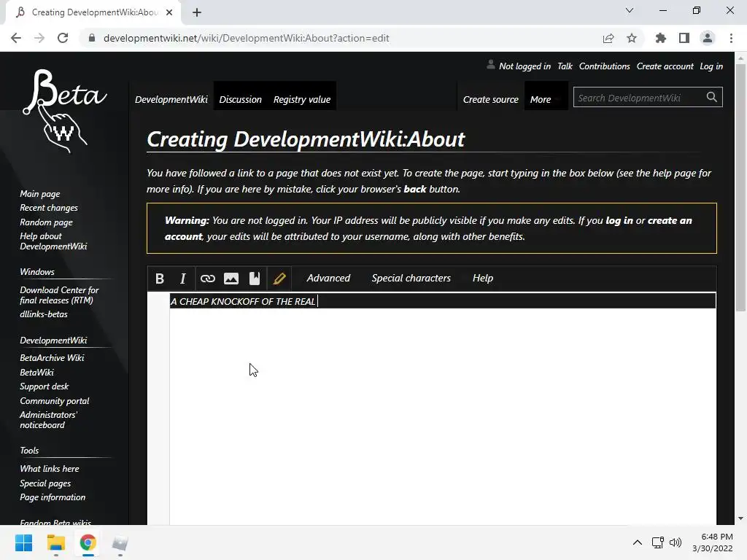Screen dimensions: 747x560
Task: Click the browser address bar URL
Action: [247, 38]
